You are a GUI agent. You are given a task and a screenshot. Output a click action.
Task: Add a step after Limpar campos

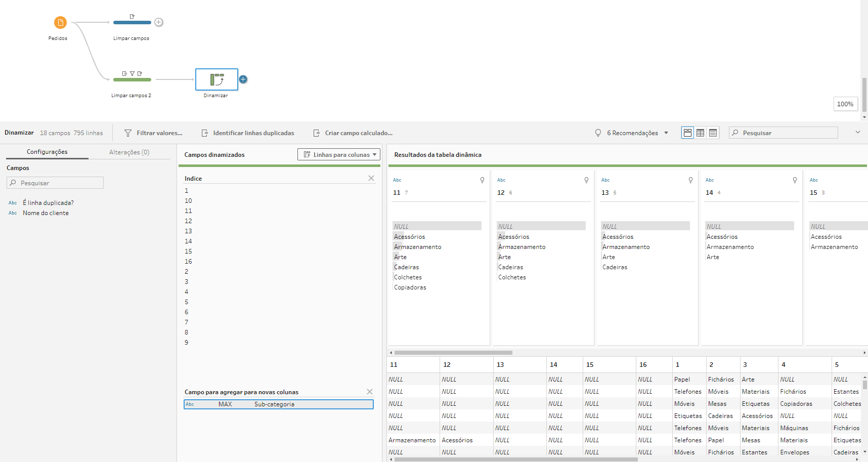[159, 22]
